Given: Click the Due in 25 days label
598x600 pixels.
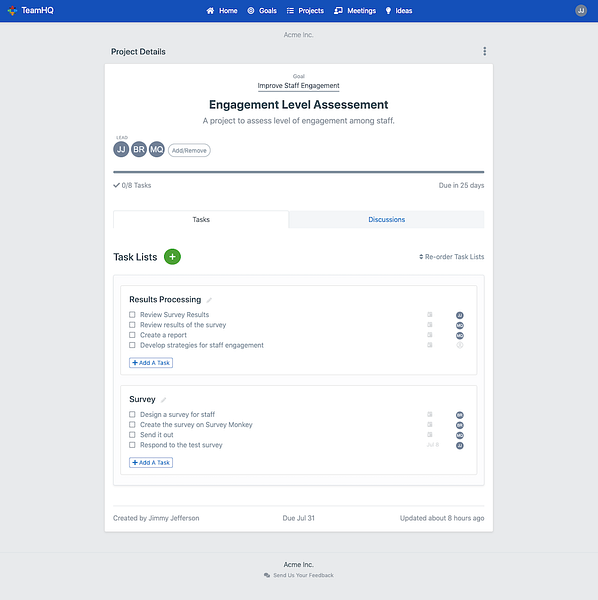Looking at the screenshot, I should pyautogui.click(x=461, y=185).
